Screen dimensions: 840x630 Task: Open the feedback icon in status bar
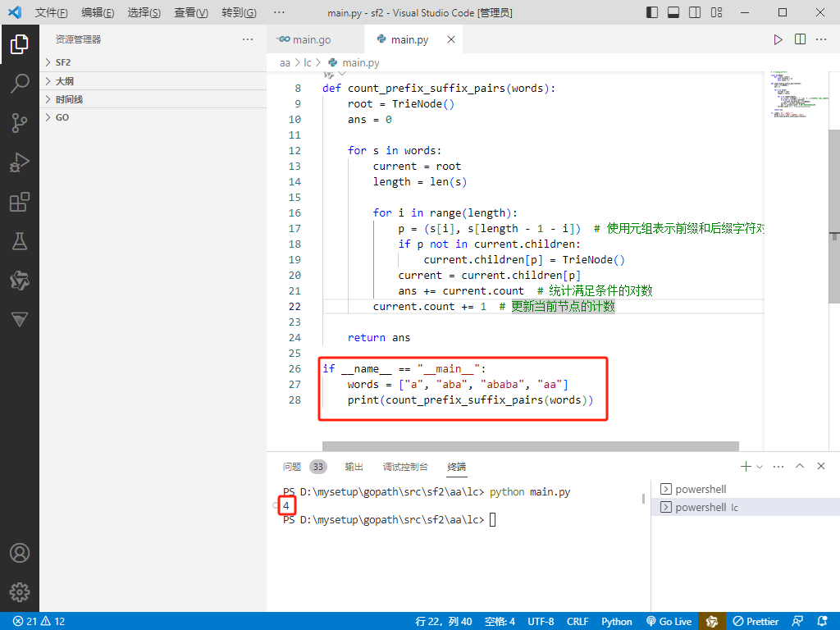tap(797, 622)
